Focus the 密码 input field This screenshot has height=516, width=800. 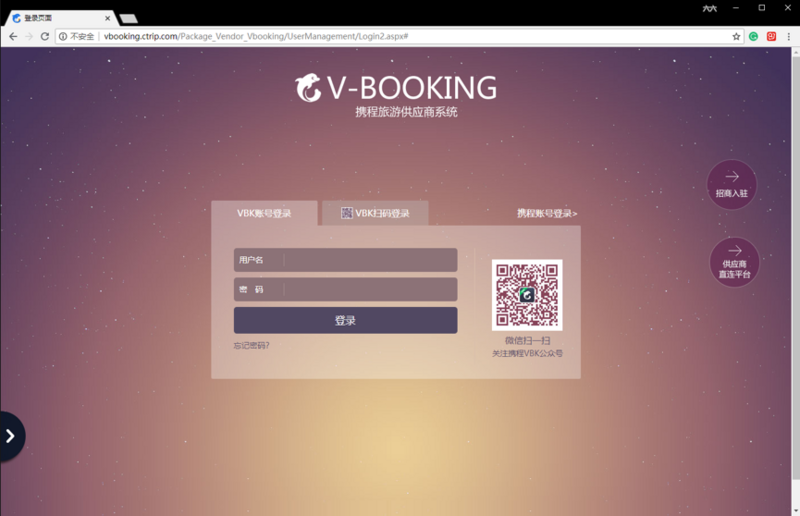pyautogui.click(x=345, y=289)
